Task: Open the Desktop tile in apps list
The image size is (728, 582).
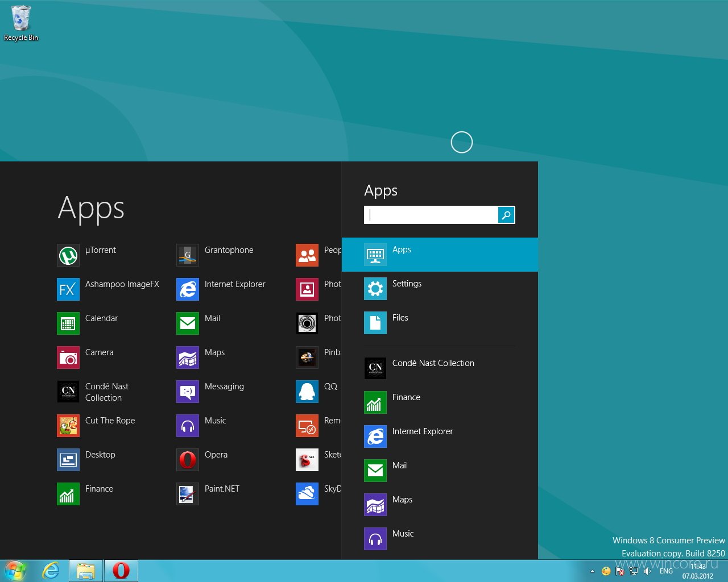Action: pos(68,460)
